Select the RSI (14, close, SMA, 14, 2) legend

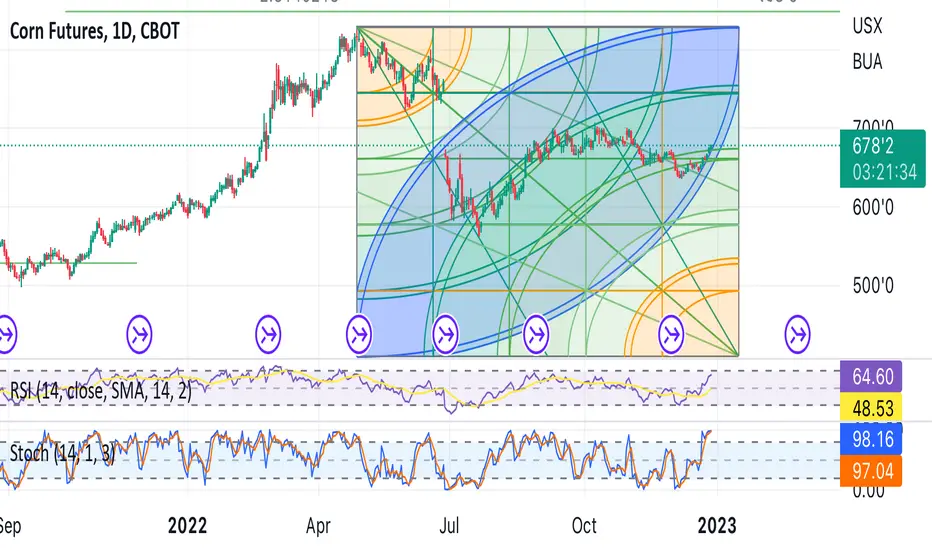(x=100, y=391)
